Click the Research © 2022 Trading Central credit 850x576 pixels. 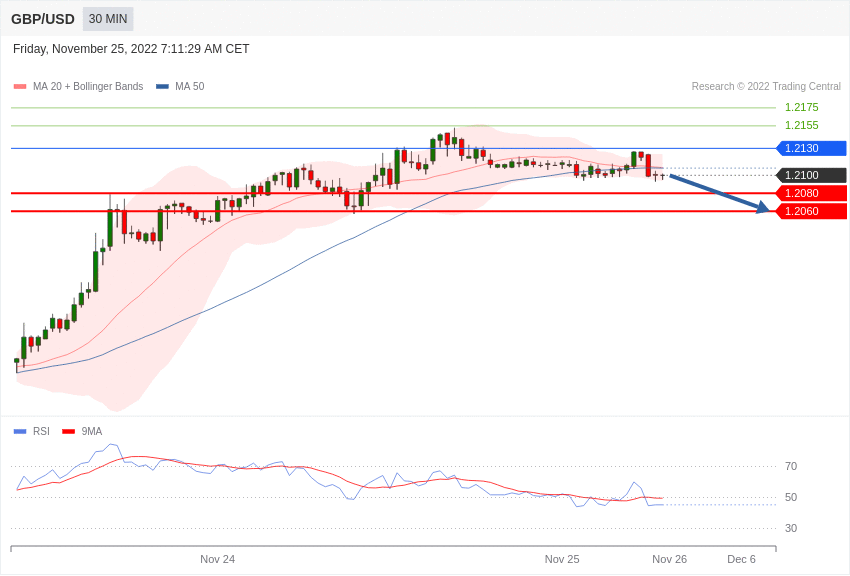click(x=766, y=86)
